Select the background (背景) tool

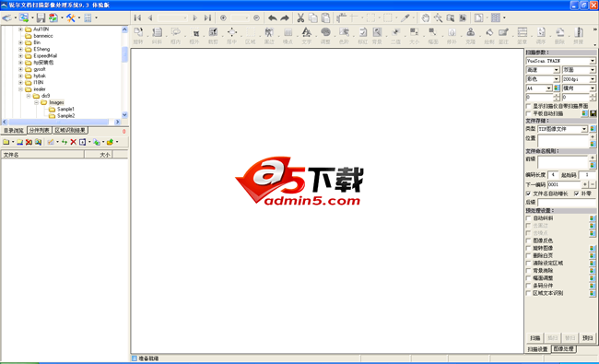click(377, 33)
